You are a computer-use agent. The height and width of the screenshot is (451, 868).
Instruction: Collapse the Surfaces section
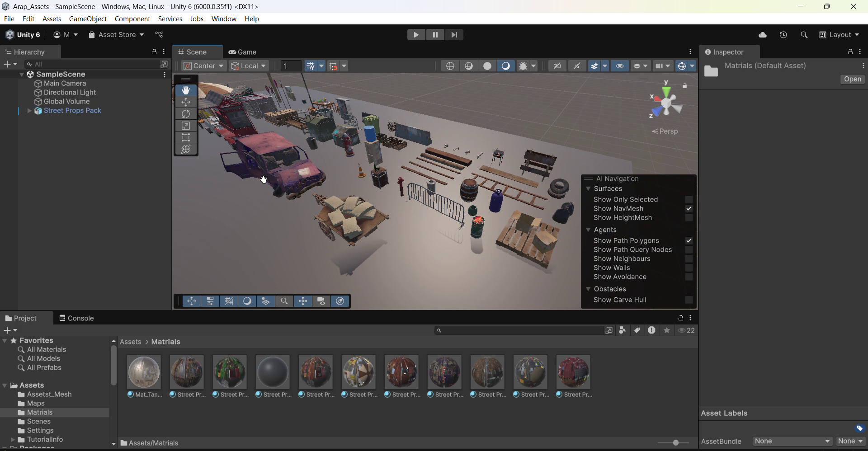click(588, 189)
